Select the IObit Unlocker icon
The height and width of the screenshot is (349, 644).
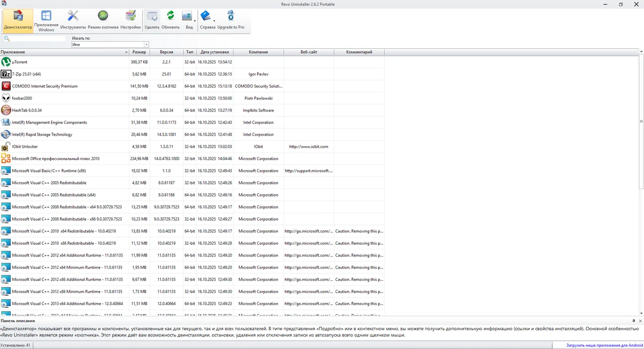point(6,147)
